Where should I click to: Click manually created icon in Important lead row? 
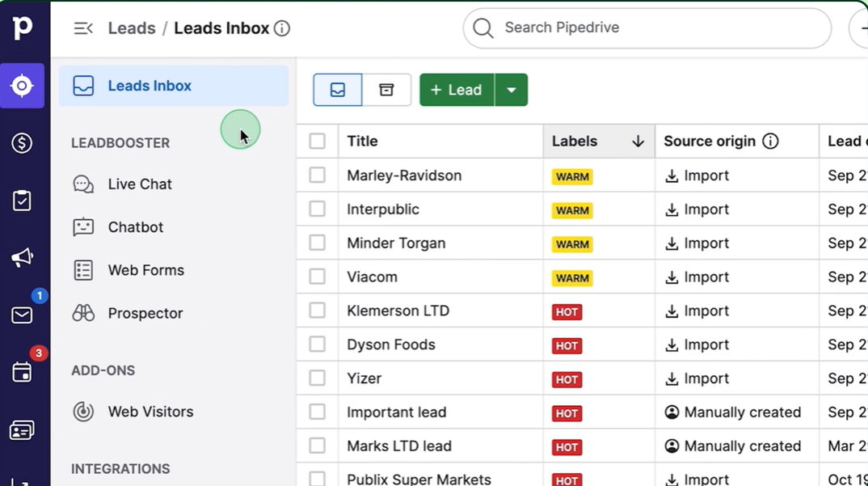[672, 412]
